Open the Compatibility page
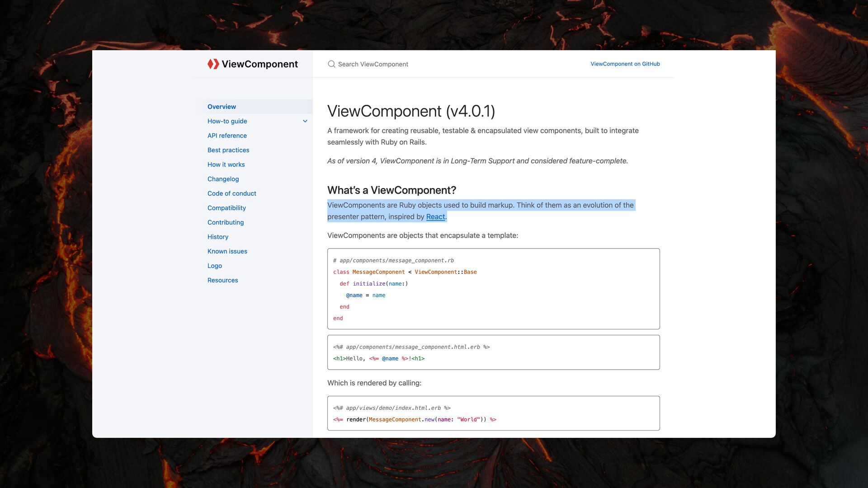This screenshot has width=868, height=488. click(x=226, y=208)
